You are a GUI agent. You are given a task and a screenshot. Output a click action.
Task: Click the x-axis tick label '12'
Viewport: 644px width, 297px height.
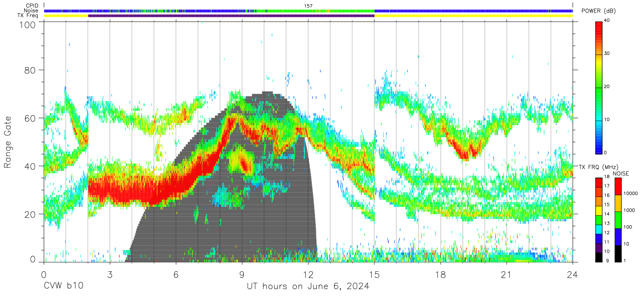(308, 275)
